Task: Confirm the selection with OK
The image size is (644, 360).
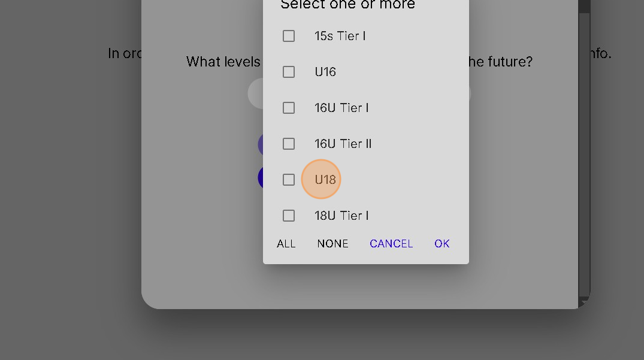Action: (x=442, y=244)
